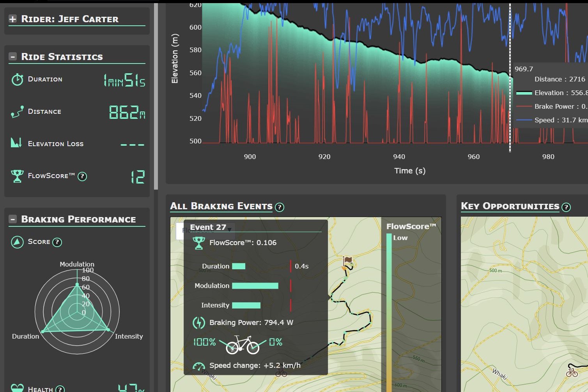Open the FlowScore dropdown behind the event popup
Screen dimensions: 588x392
pos(229,230)
